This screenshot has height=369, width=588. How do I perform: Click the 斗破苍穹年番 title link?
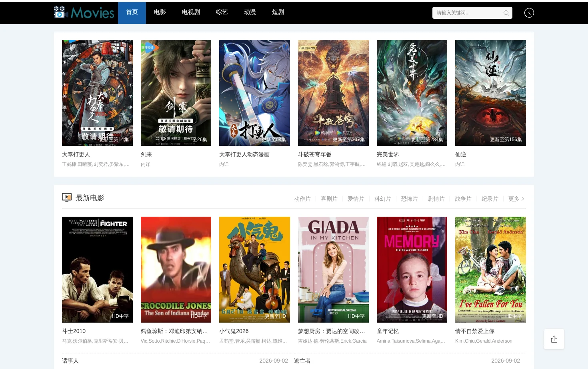[x=315, y=154]
